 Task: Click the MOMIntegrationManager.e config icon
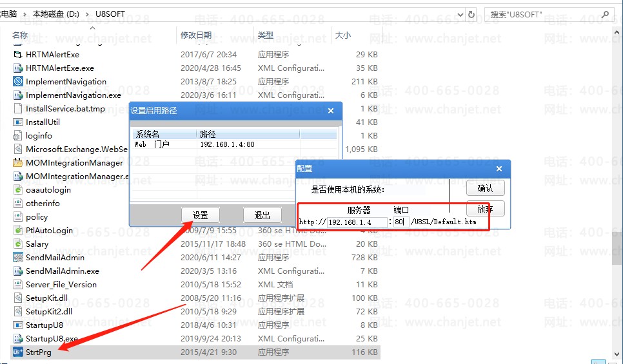coord(18,176)
